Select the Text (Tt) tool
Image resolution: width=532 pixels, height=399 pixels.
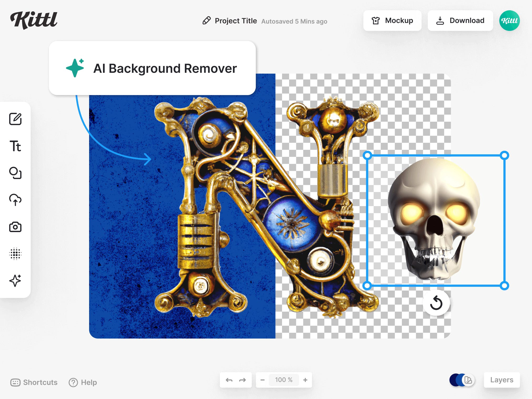pos(15,146)
